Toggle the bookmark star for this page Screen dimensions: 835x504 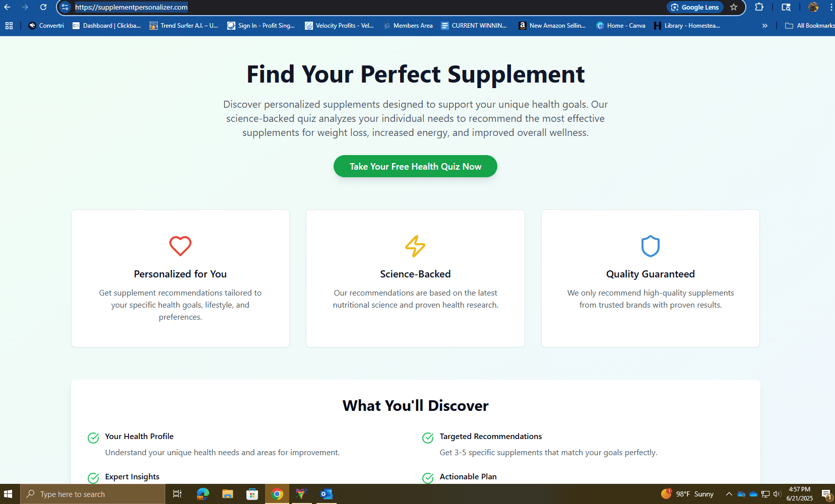coord(734,7)
